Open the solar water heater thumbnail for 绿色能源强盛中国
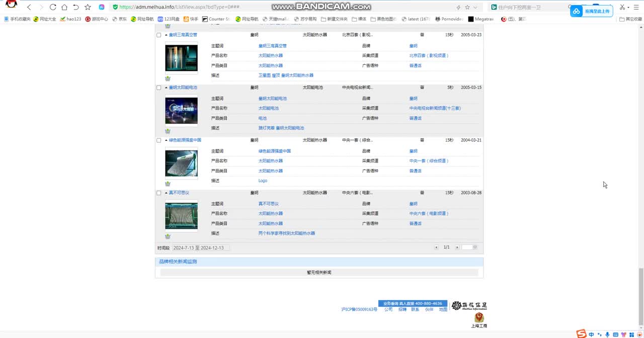The height and width of the screenshot is (338, 644). pos(182,163)
